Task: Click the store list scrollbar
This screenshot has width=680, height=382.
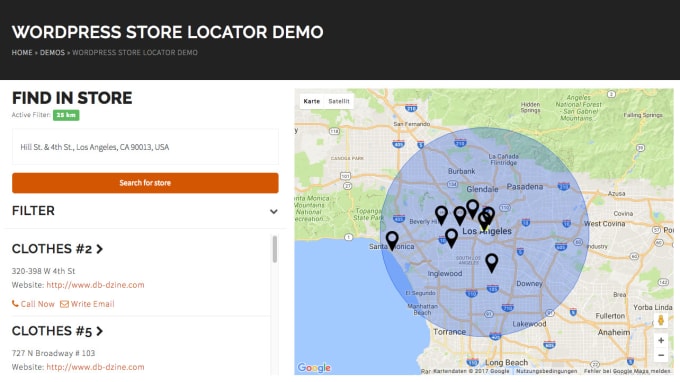Action: coord(275,249)
